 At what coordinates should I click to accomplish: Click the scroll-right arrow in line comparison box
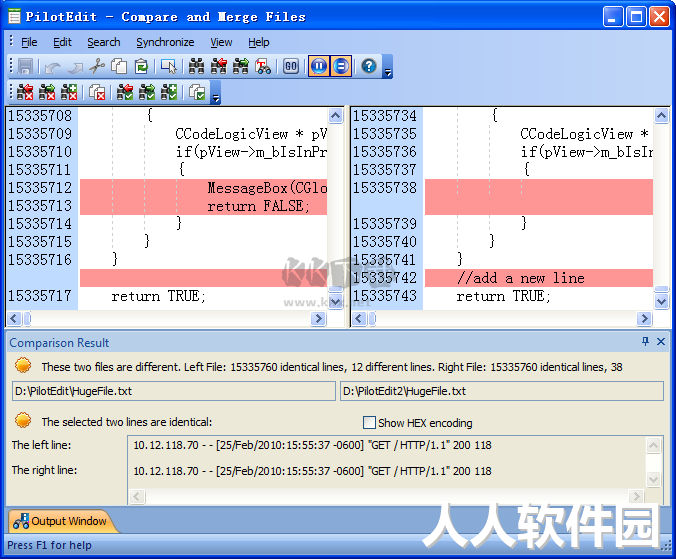click(635, 496)
